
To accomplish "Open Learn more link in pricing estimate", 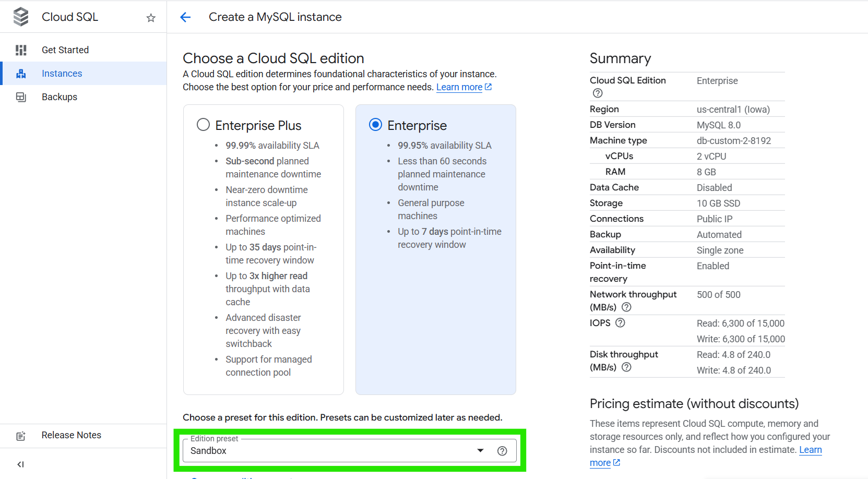I will pos(810,450).
